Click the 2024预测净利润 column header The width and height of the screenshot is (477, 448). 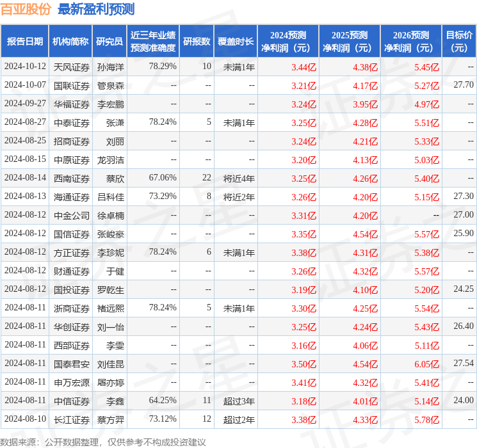click(288, 42)
